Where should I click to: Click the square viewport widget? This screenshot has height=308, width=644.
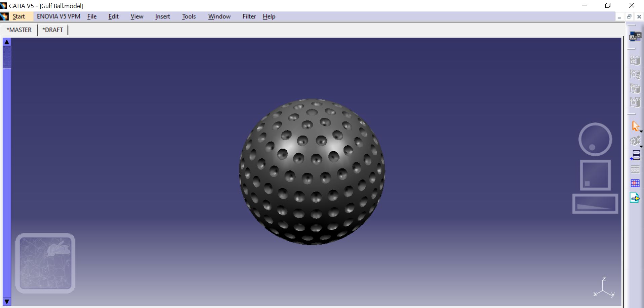pyautogui.click(x=595, y=175)
